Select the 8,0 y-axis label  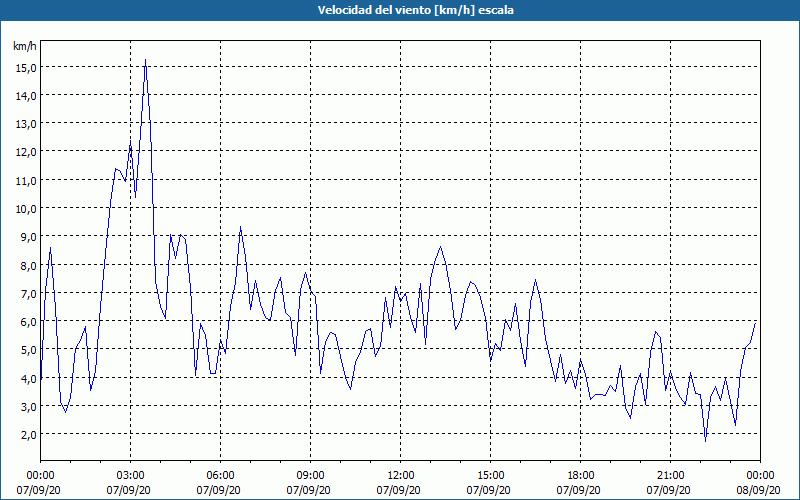(x=29, y=265)
